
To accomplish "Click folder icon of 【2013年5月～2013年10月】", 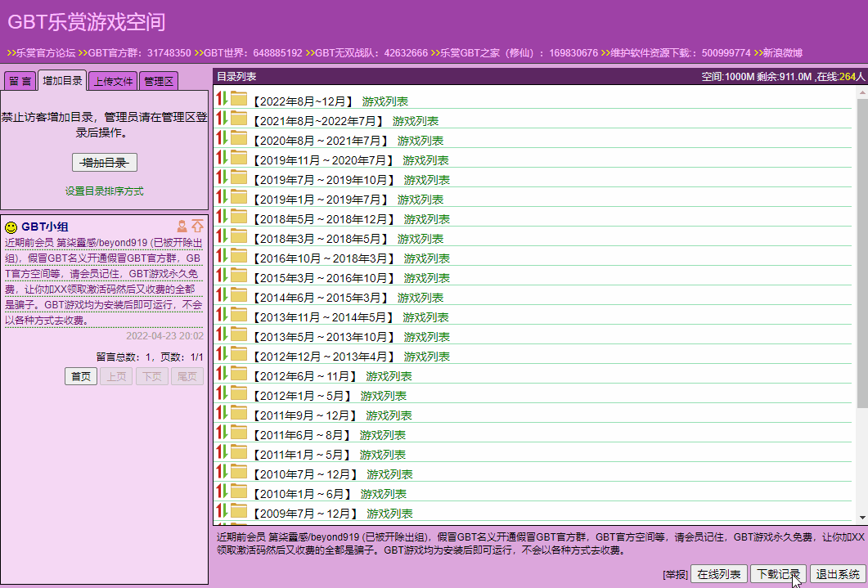I will tap(239, 334).
